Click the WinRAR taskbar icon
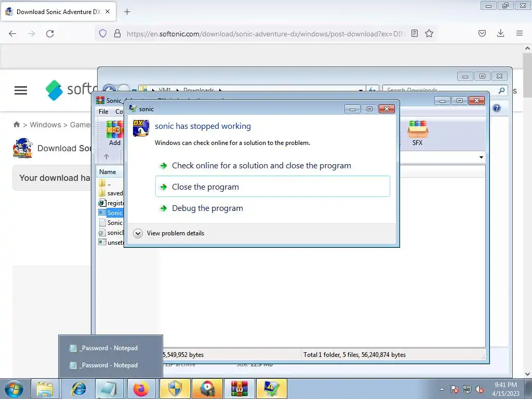 (x=239, y=389)
